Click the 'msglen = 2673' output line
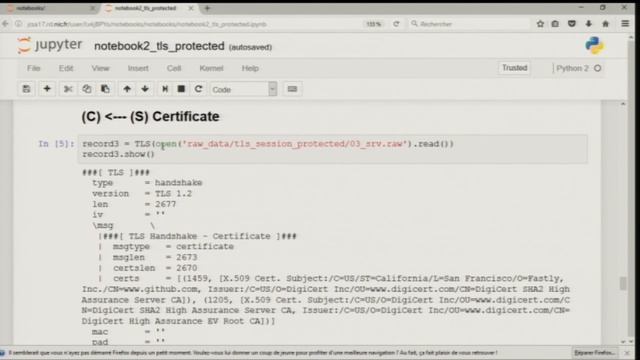Image resolution: width=640 pixels, height=360 pixels. tap(155, 258)
